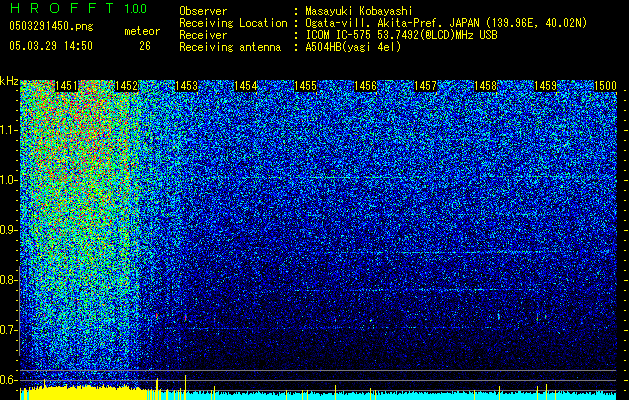This screenshot has height=400, width=629.
Task: Click the 1500 time marker
Action: click(605, 86)
